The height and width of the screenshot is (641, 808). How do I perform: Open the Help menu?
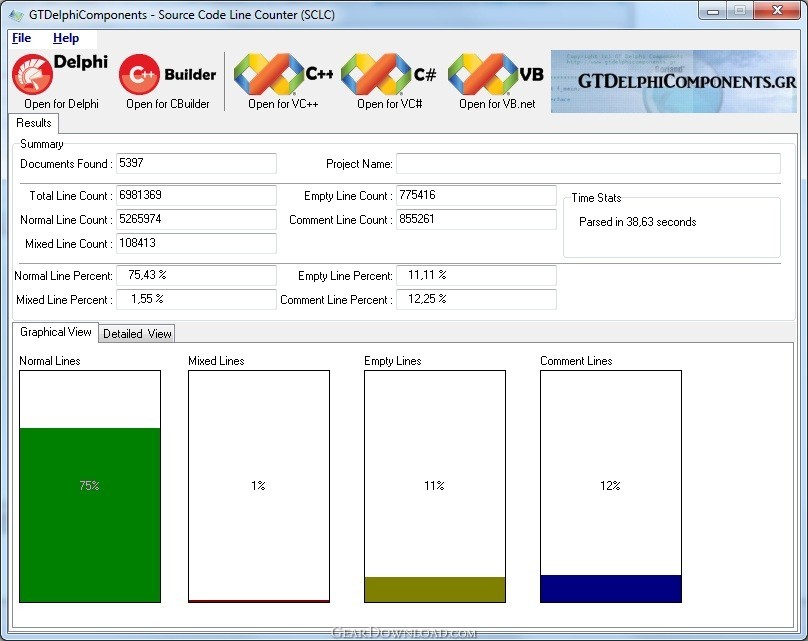click(66, 38)
